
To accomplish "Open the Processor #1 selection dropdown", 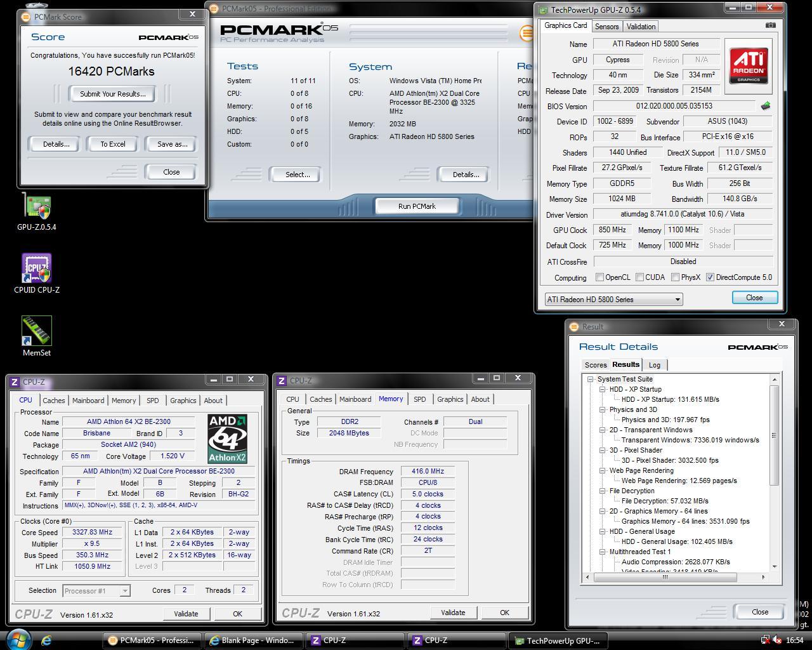I will click(x=96, y=591).
